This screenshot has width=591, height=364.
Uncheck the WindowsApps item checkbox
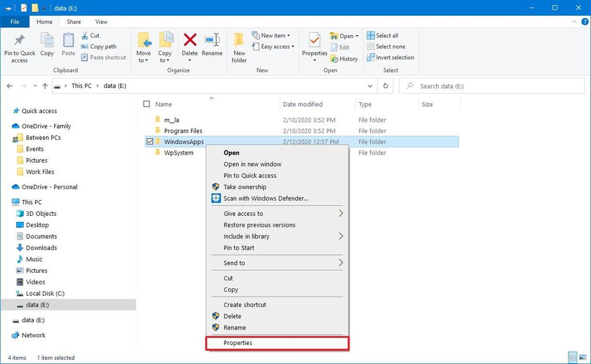coord(149,141)
